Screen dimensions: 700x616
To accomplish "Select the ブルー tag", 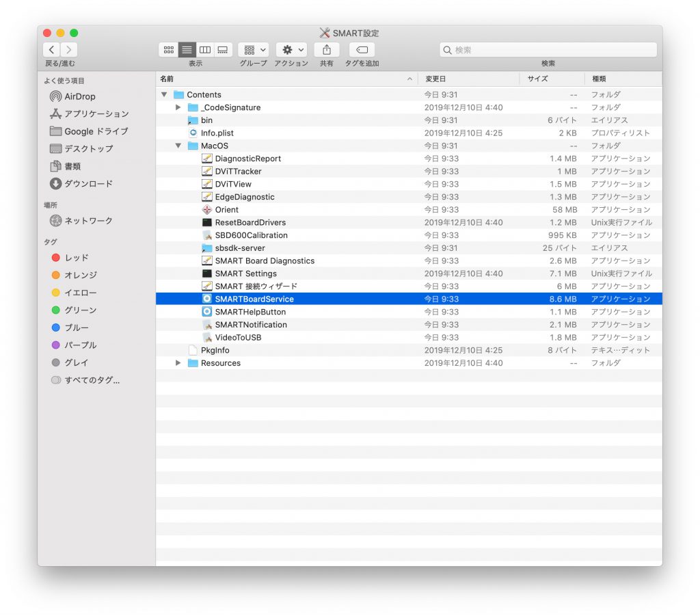I will pyautogui.click(x=70, y=327).
